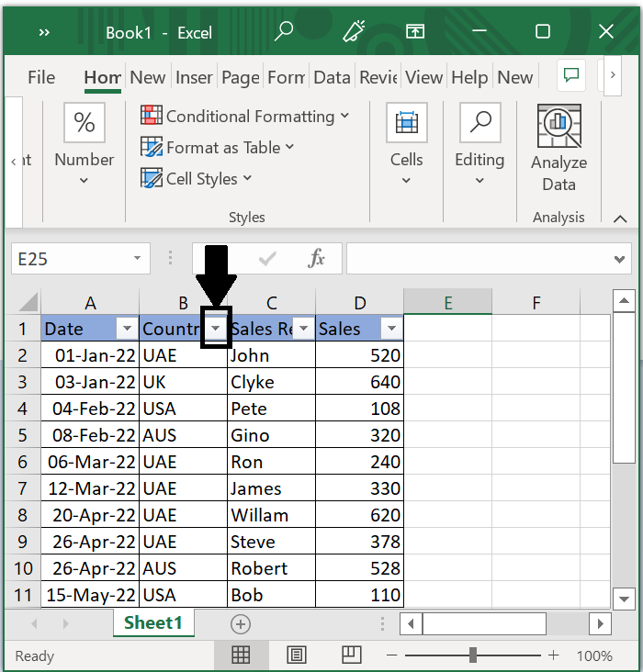Click the Conditional Formatting icon

click(151, 116)
